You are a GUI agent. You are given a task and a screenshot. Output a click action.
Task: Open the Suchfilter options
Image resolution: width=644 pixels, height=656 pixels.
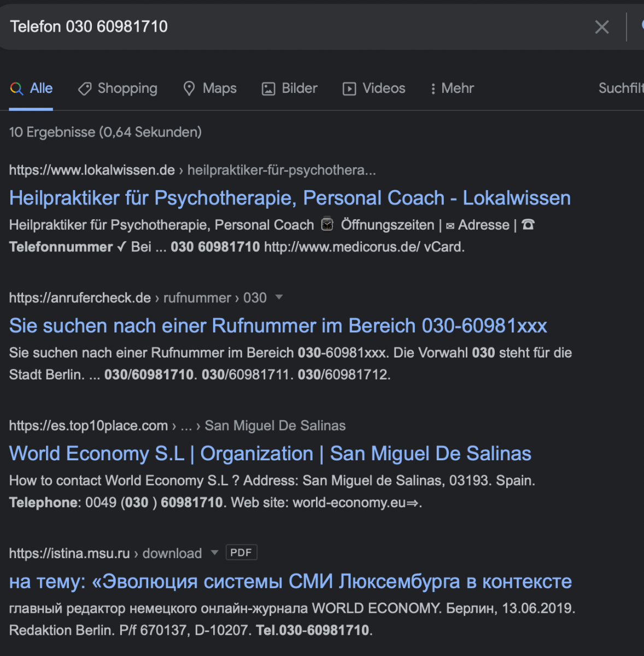pos(621,89)
